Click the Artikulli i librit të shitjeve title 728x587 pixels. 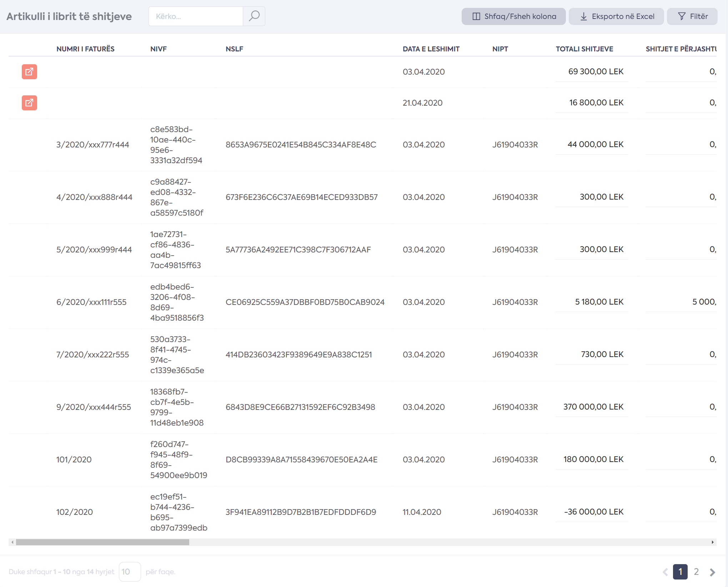[x=69, y=16]
